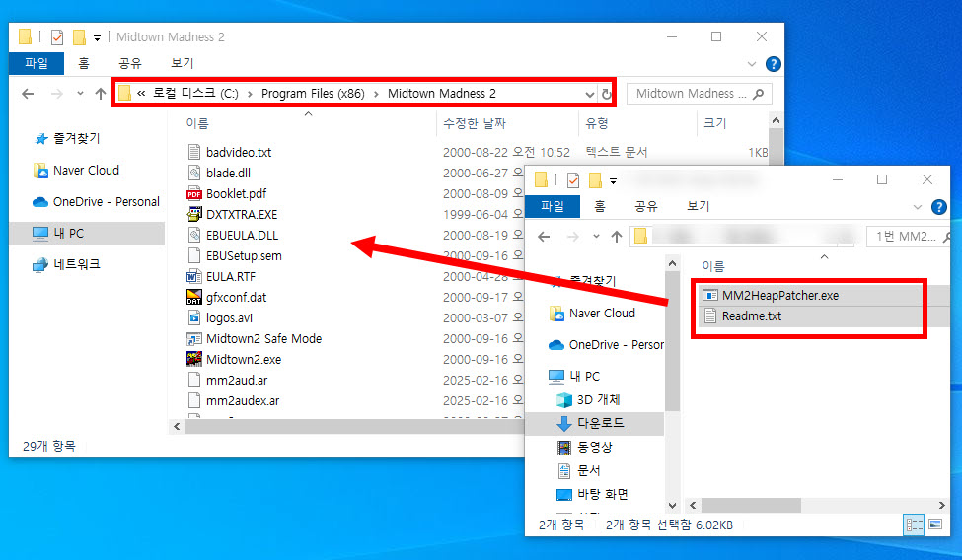This screenshot has width=962, height=560.
Task: Expand ribbon chevron in the front Explorer window
Action: pyautogui.click(x=918, y=207)
